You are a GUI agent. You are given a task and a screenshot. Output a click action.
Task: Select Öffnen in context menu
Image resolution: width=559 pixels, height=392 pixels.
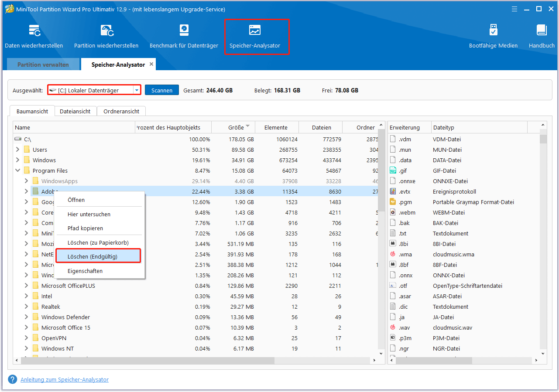coord(99,200)
